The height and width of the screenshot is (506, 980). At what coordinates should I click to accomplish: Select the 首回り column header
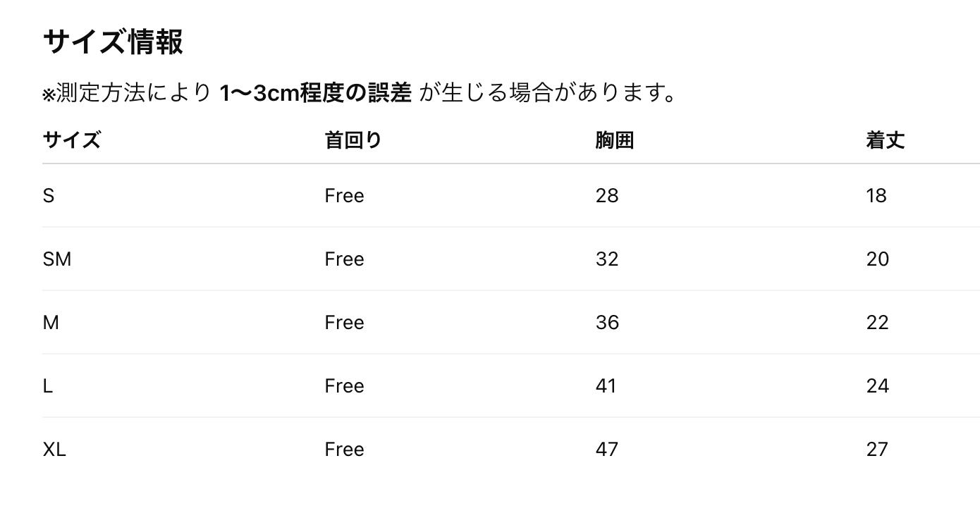point(353,140)
